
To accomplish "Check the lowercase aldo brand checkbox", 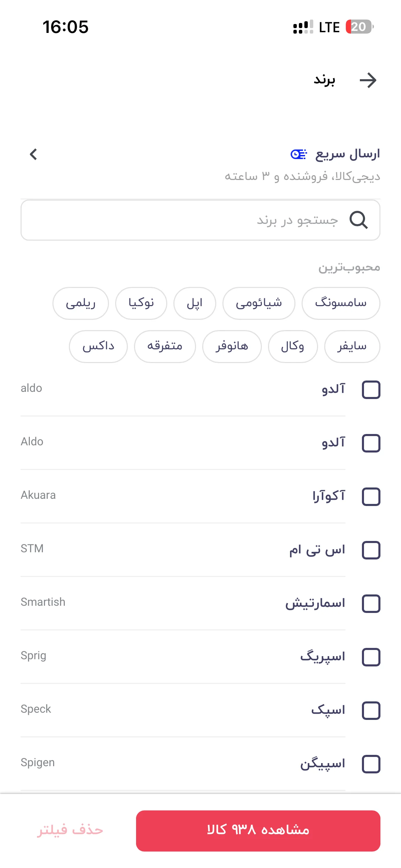I will (371, 390).
